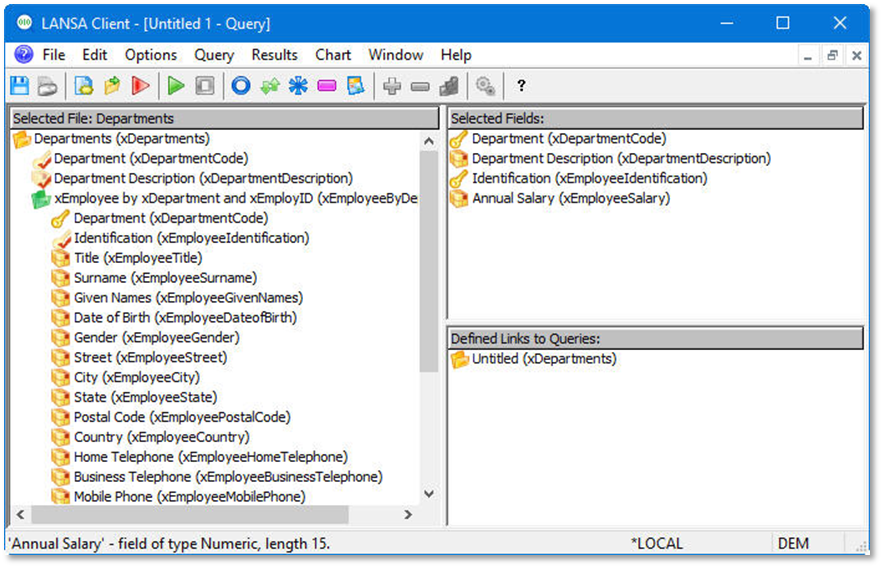Click the green xEmployee by xDepartment folder icon
882x567 pixels.
(40, 199)
